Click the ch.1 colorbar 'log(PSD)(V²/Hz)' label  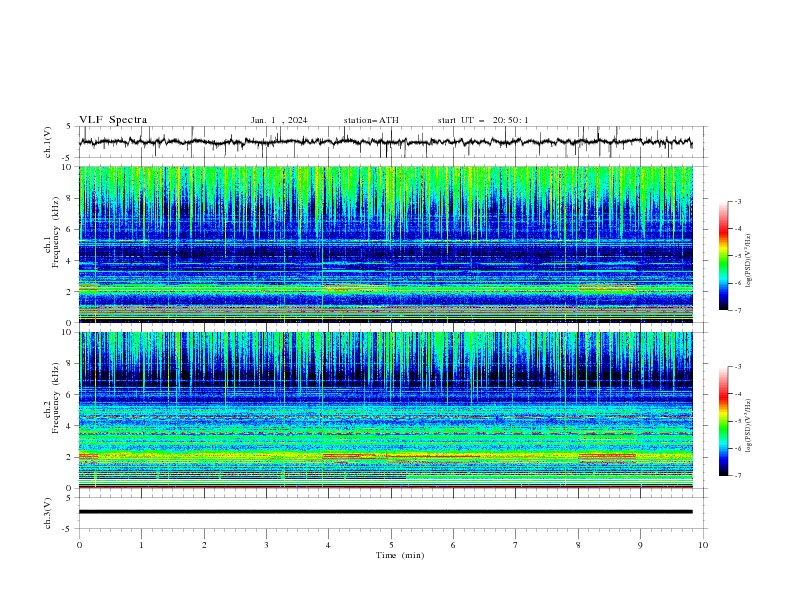(x=749, y=261)
